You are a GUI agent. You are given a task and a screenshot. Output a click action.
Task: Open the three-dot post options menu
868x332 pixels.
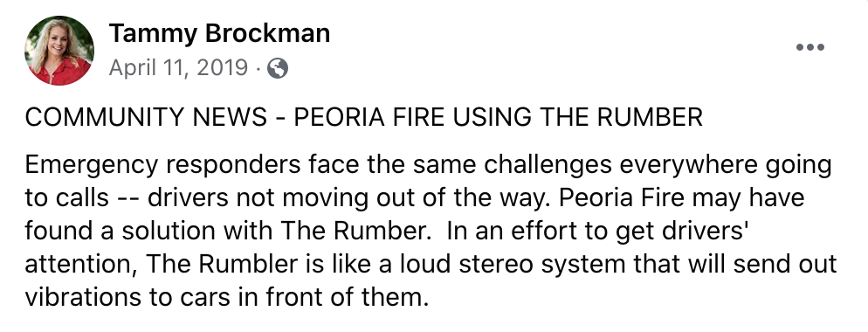810,48
